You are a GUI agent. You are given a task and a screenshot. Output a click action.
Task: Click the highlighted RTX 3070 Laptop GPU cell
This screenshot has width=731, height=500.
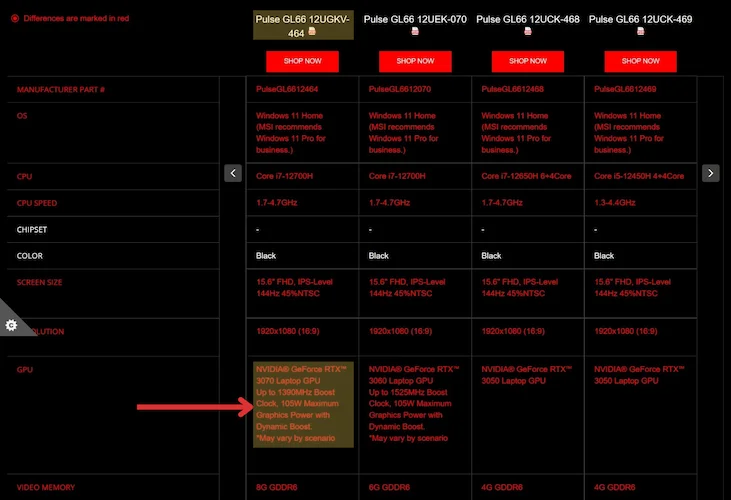tap(303, 404)
